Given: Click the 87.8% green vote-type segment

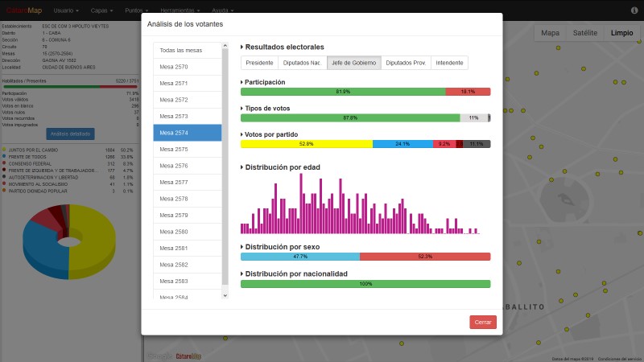Looking at the screenshot, I should (x=350, y=117).
